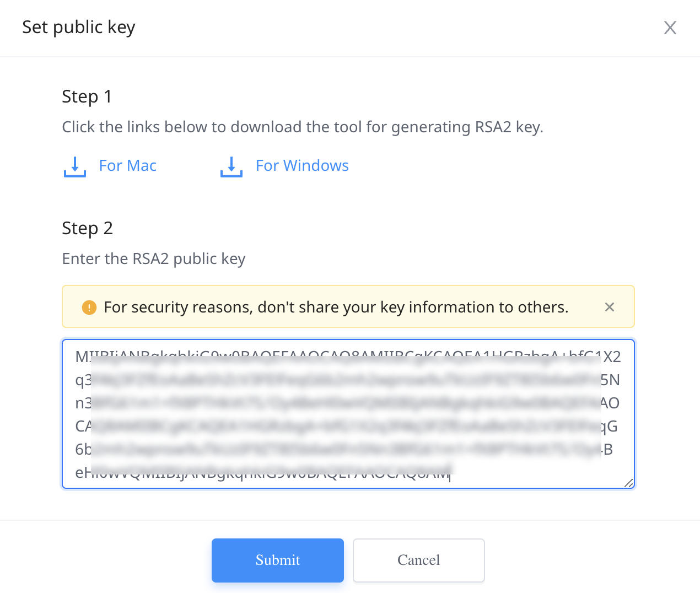Viewport: 700px width, 593px height.
Task: Dismiss the security reasons warning banner
Action: [610, 307]
